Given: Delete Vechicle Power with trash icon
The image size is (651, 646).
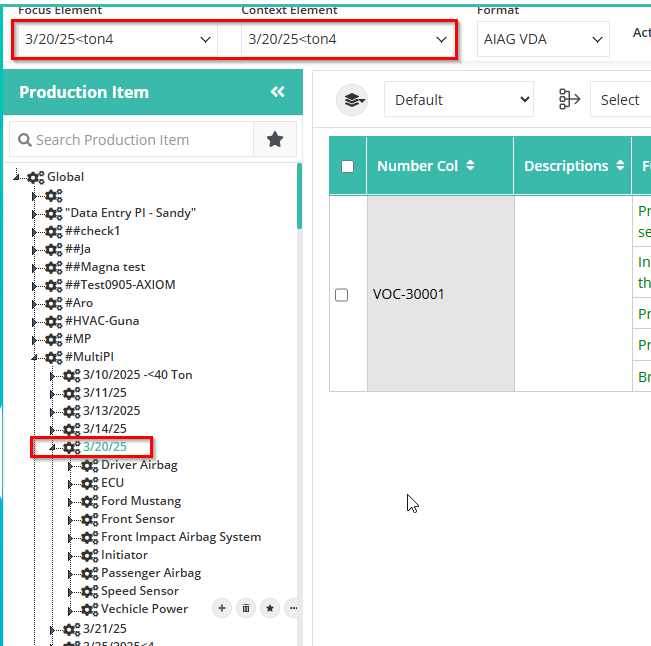Looking at the screenshot, I should pos(246,608).
